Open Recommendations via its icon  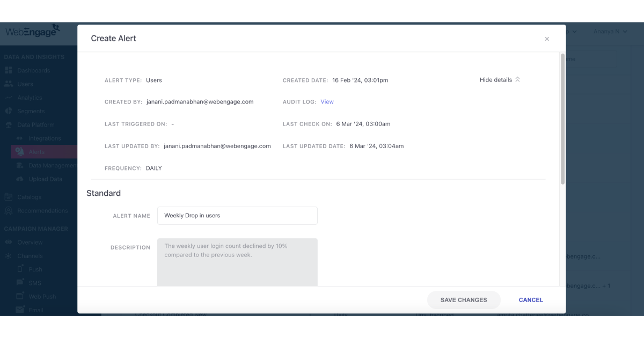(9, 210)
